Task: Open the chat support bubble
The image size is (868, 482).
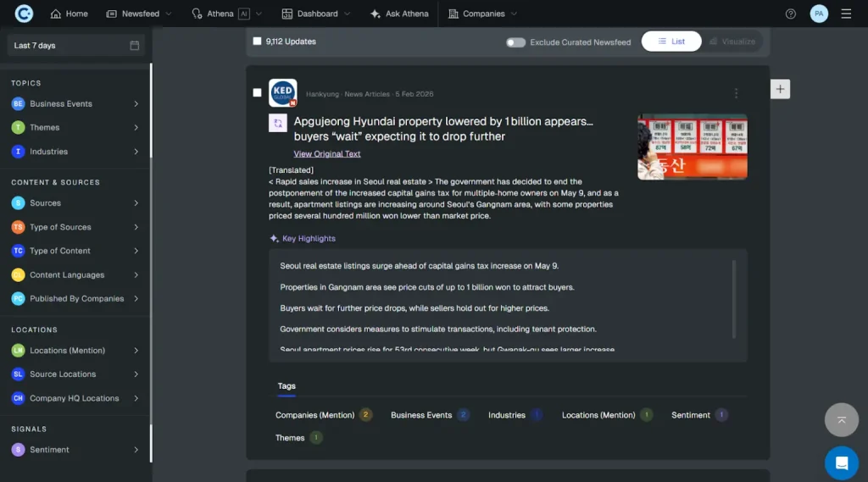Action: click(841, 463)
